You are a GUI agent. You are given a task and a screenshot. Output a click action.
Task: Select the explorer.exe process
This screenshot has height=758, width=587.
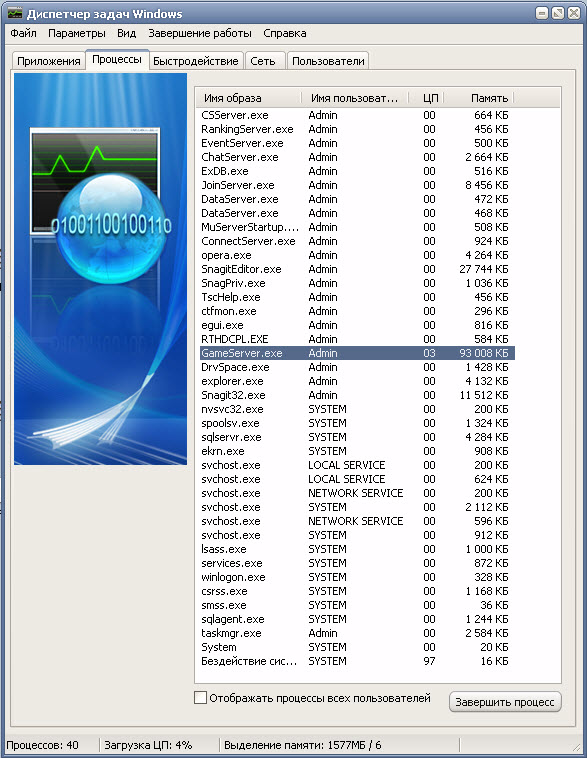point(357,381)
